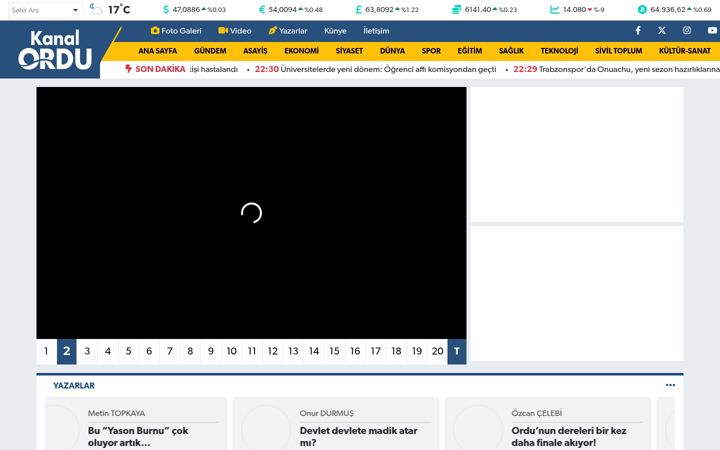The height and width of the screenshot is (450, 720).
Task: Select slider page 2
Action: pyautogui.click(x=67, y=351)
